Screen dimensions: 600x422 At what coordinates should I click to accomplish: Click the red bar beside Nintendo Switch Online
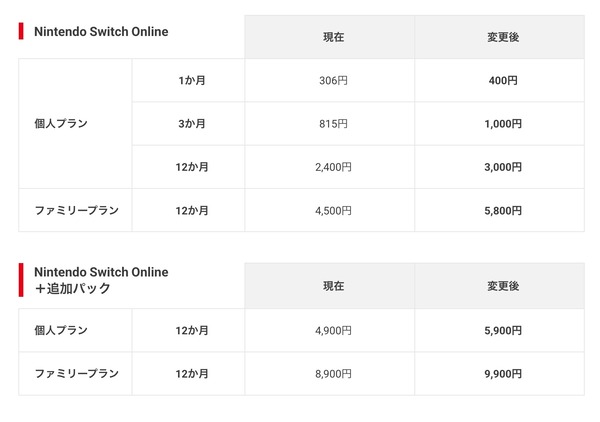pos(21,31)
